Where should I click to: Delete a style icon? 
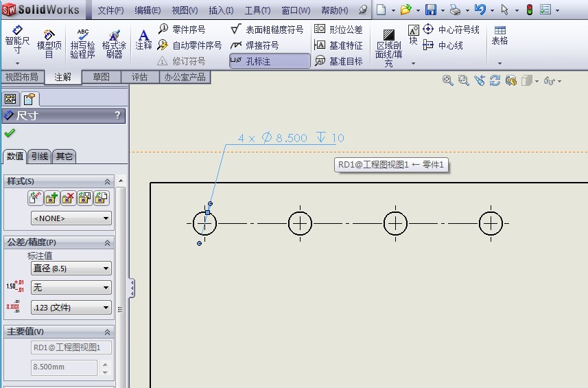pos(68,198)
